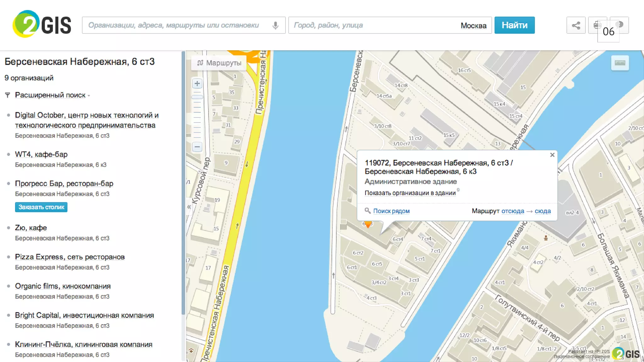Click the Поиск рядом link
This screenshot has width=644, height=362.
(x=391, y=211)
